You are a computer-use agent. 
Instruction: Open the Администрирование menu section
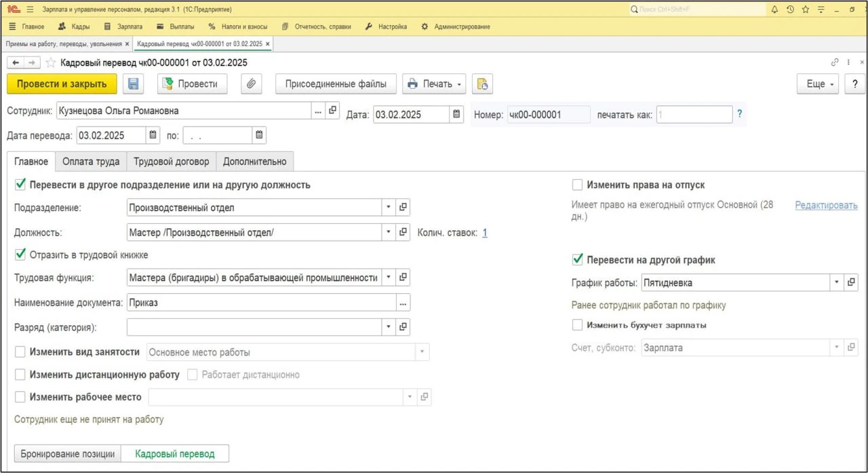[x=456, y=26]
